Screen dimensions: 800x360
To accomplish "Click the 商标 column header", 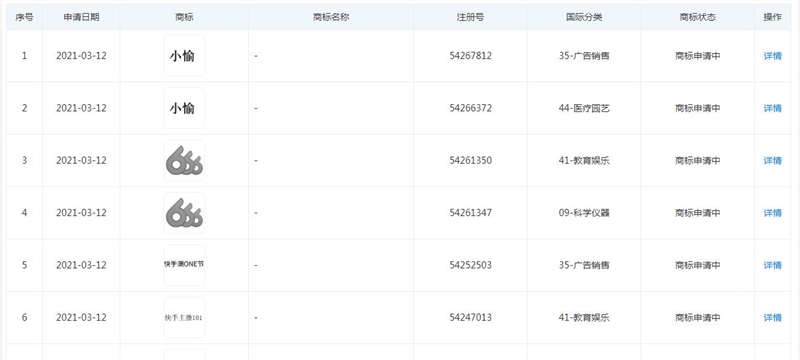I will (184, 17).
